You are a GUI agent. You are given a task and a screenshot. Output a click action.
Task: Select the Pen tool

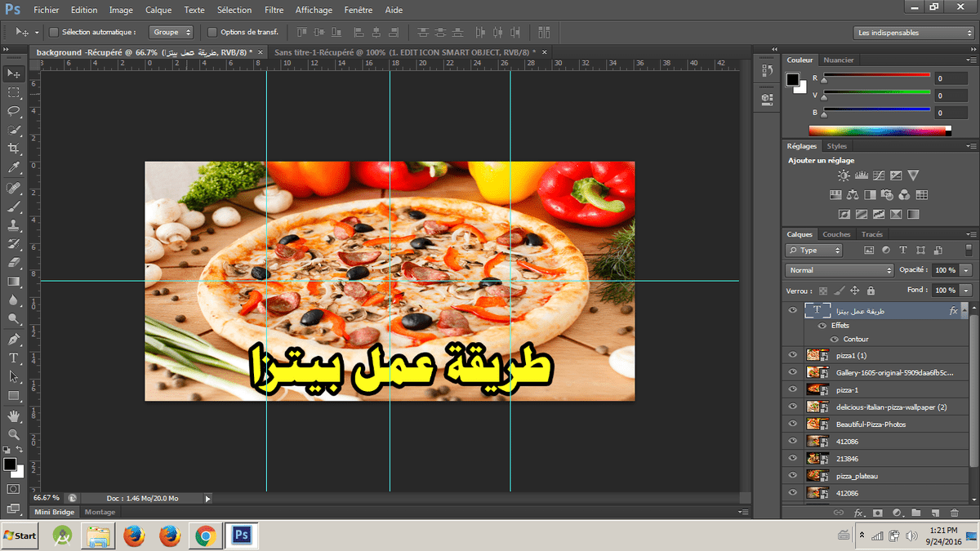(14, 340)
